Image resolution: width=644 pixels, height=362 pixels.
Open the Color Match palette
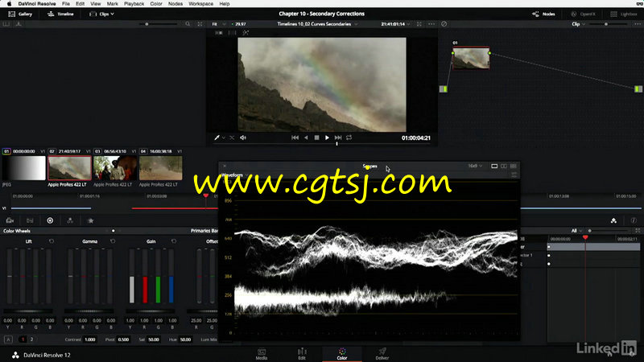pyautogui.click(x=30, y=220)
